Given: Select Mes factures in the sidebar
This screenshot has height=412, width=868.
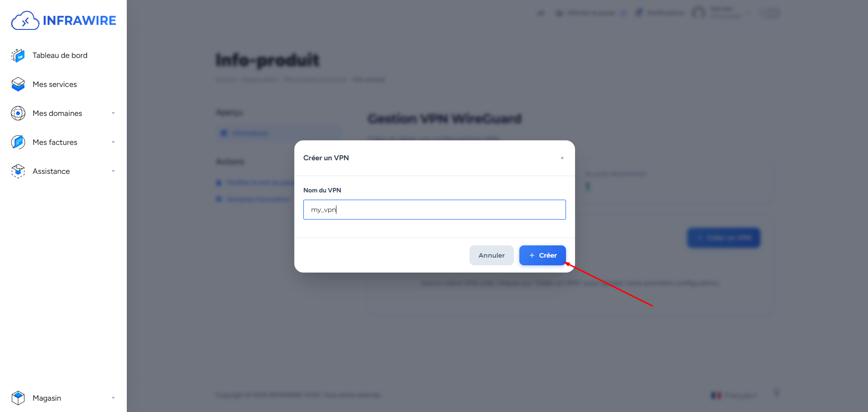Looking at the screenshot, I should click(55, 142).
